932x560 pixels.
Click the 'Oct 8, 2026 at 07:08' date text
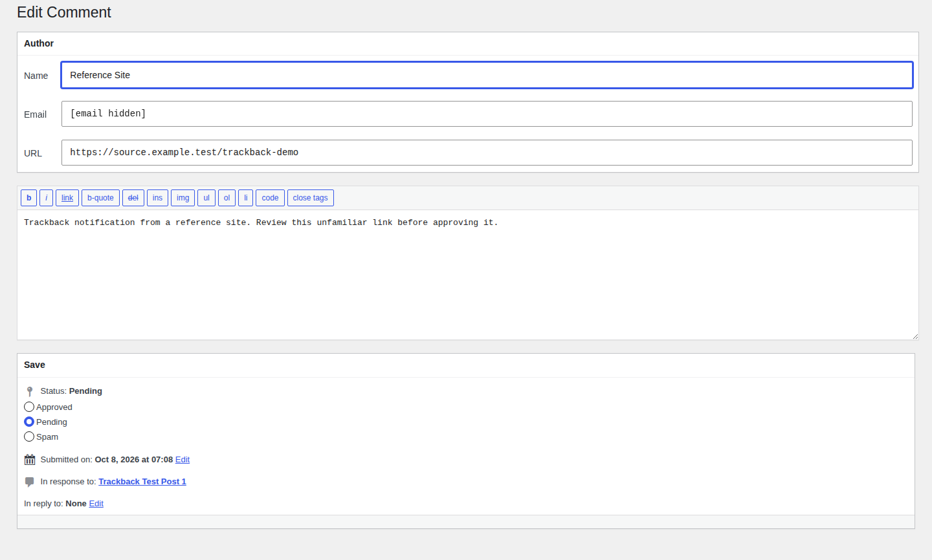click(x=134, y=460)
